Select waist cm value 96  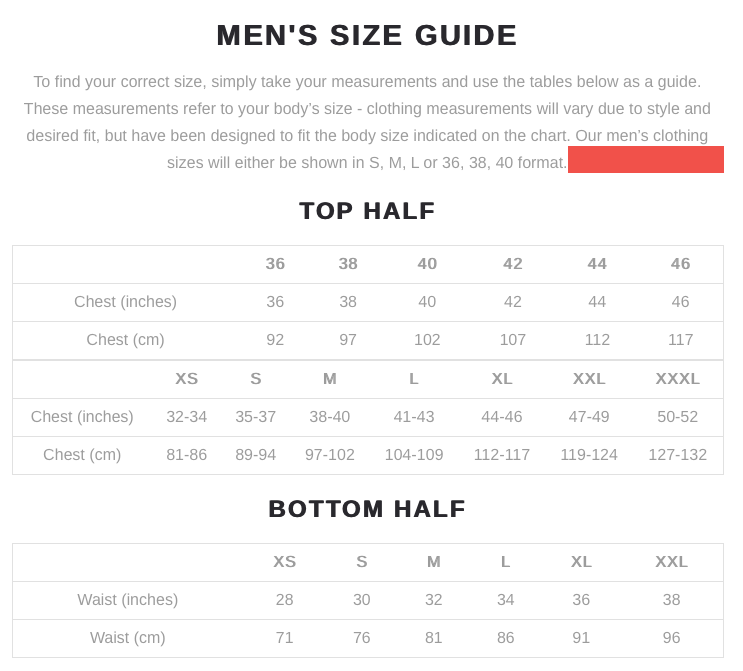click(671, 637)
